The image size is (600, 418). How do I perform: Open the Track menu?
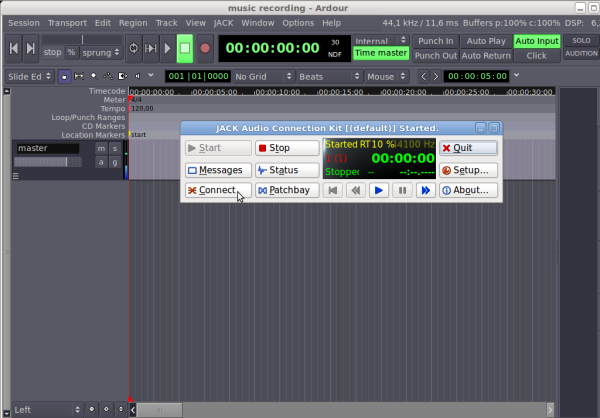click(166, 23)
